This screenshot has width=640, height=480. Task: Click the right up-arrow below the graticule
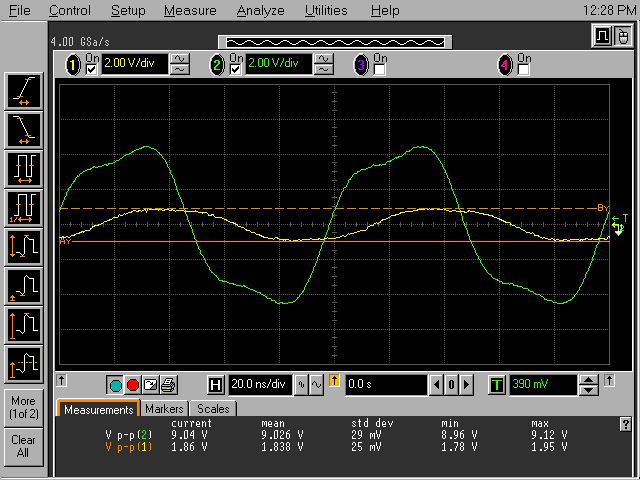(609, 380)
